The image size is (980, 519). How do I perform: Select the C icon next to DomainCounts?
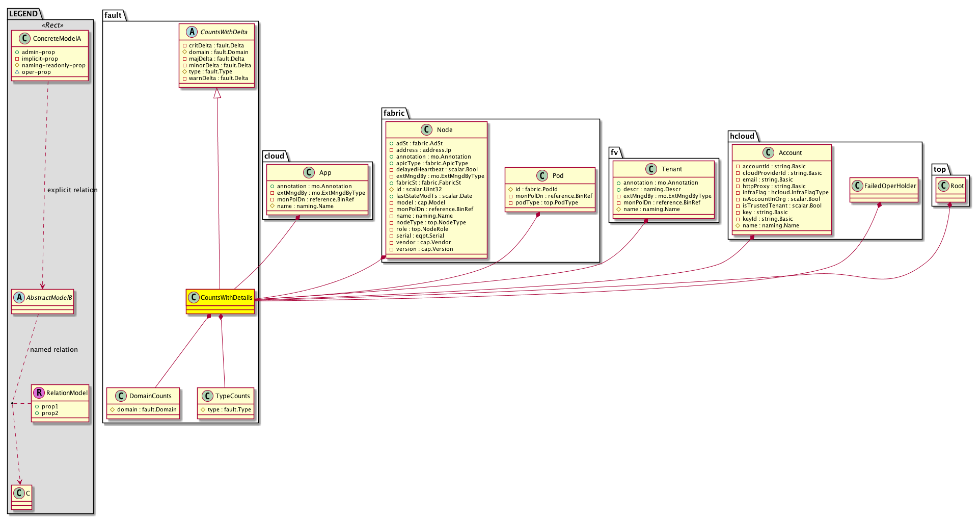[120, 396]
